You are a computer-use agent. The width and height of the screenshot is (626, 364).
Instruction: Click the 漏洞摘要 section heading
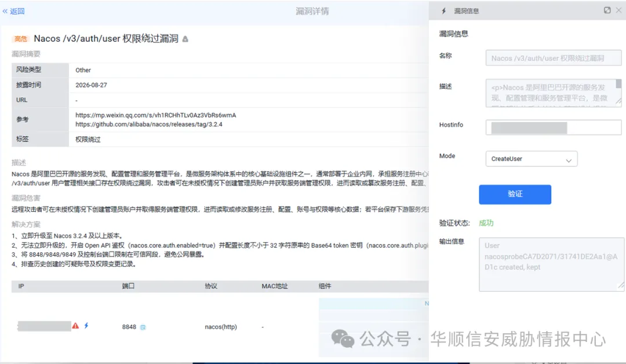click(26, 54)
